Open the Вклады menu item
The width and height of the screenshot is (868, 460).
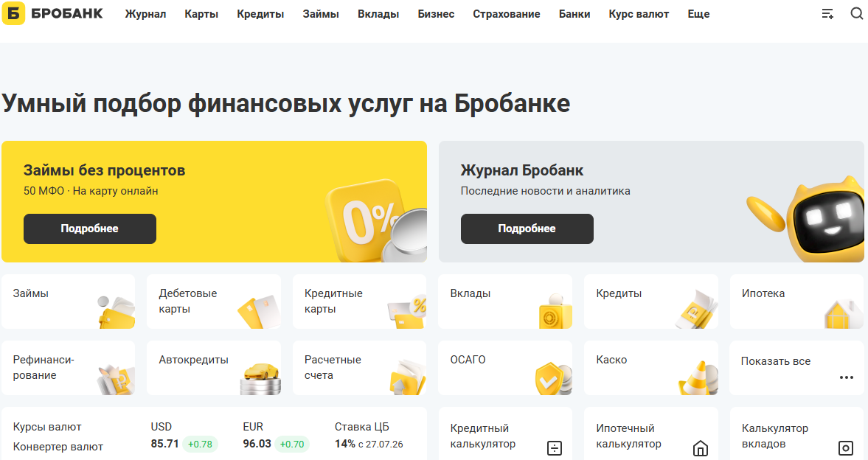coord(378,14)
